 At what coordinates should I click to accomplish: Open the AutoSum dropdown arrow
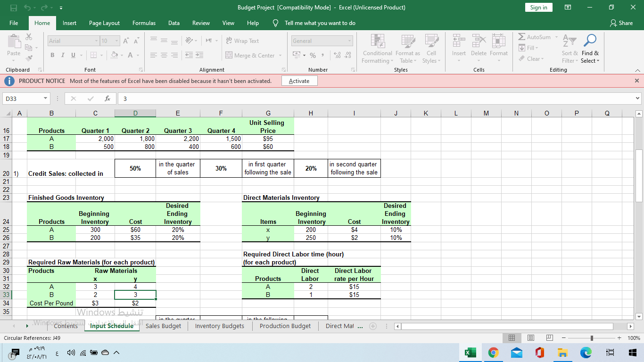[x=556, y=37]
